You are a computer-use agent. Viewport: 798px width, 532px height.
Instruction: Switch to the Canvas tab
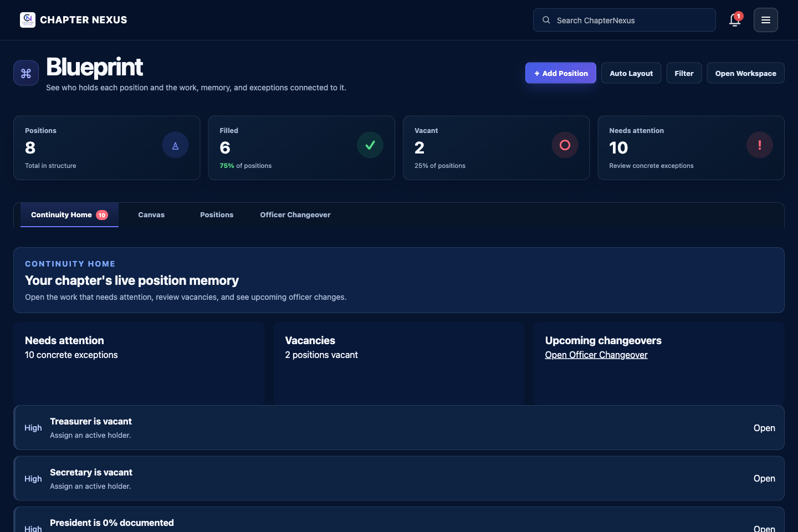[x=151, y=215]
